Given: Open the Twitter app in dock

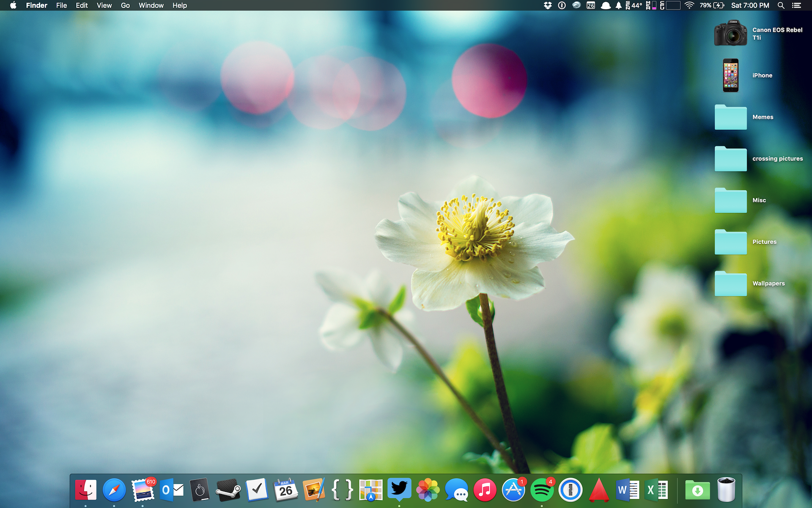Looking at the screenshot, I should click(399, 489).
